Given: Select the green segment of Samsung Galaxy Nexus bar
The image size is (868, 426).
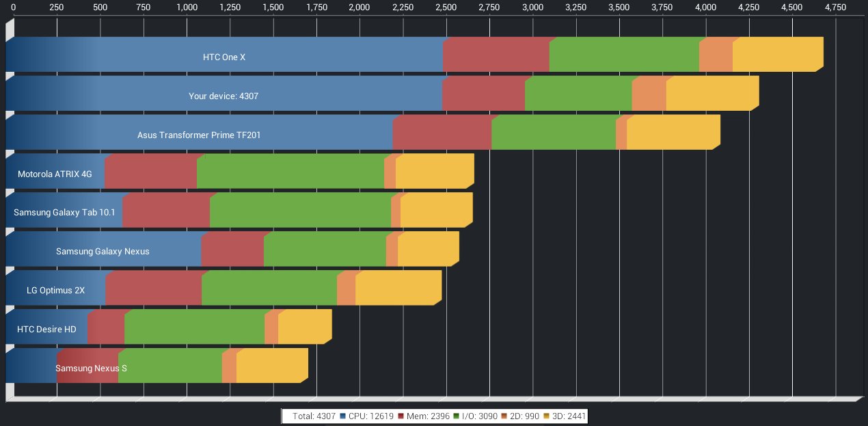Looking at the screenshot, I should coord(325,250).
